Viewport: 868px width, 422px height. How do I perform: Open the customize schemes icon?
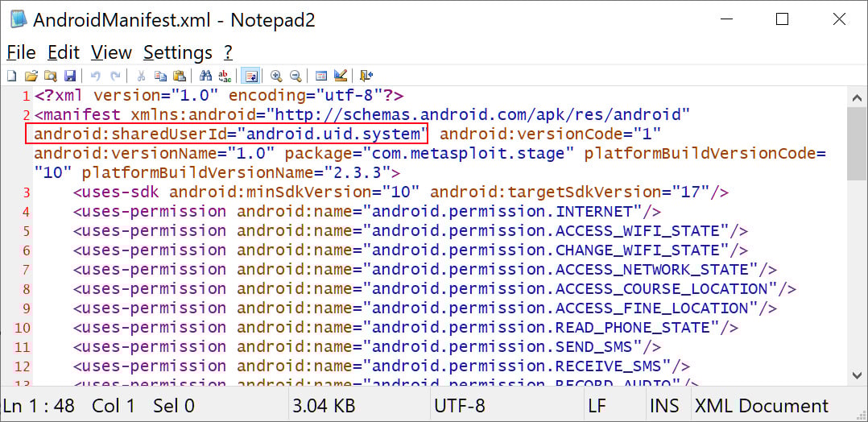[x=341, y=76]
